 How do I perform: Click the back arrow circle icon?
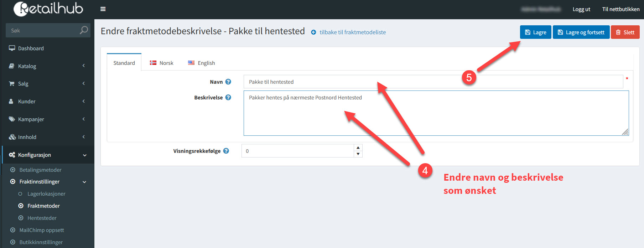pyautogui.click(x=313, y=32)
